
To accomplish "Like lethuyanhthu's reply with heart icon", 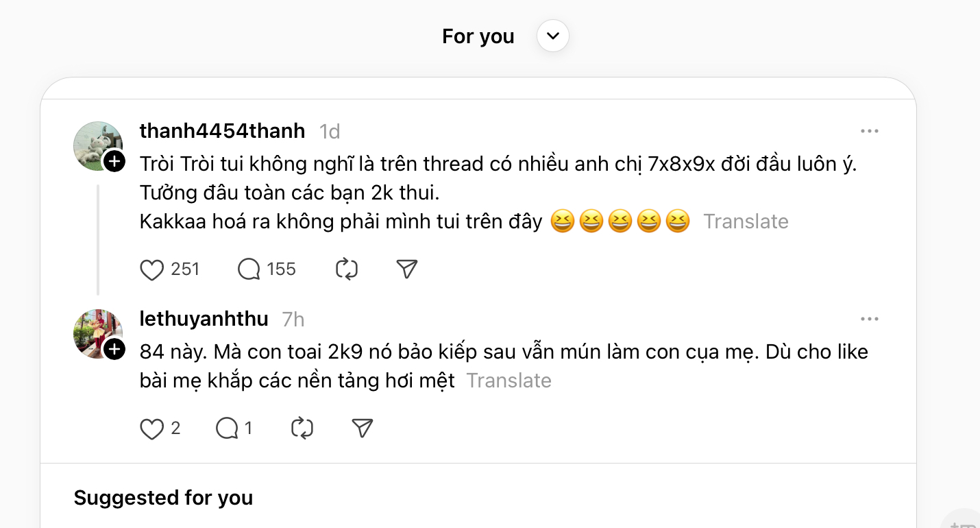I will coord(151,429).
